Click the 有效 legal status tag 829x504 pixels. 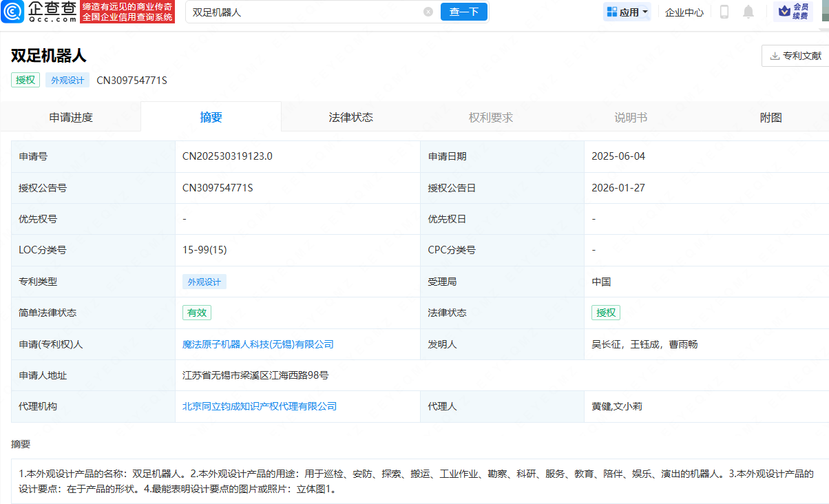pos(197,313)
